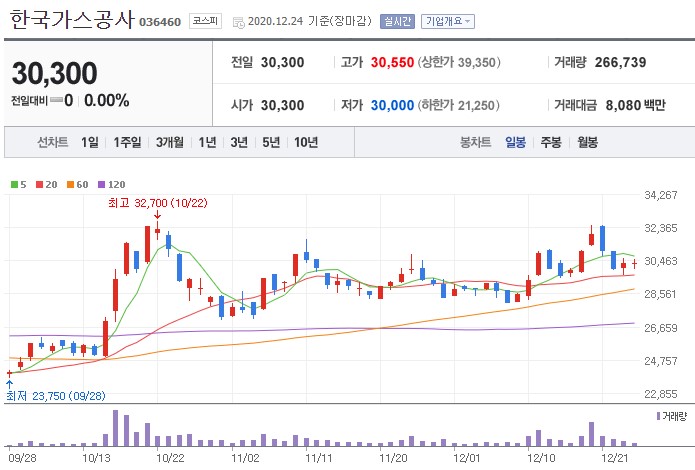Click the 34,267 y-axis price label
Screen dimensions: 695x470
point(660,195)
